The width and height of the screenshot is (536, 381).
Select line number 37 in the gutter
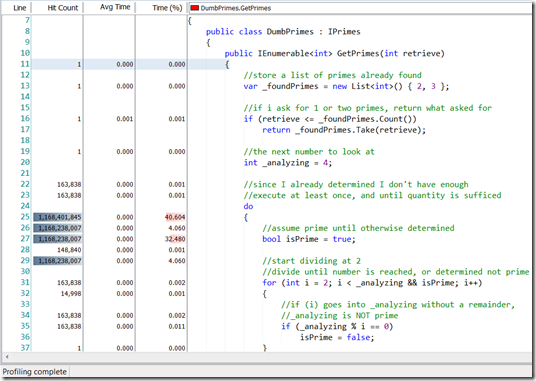tap(25, 348)
